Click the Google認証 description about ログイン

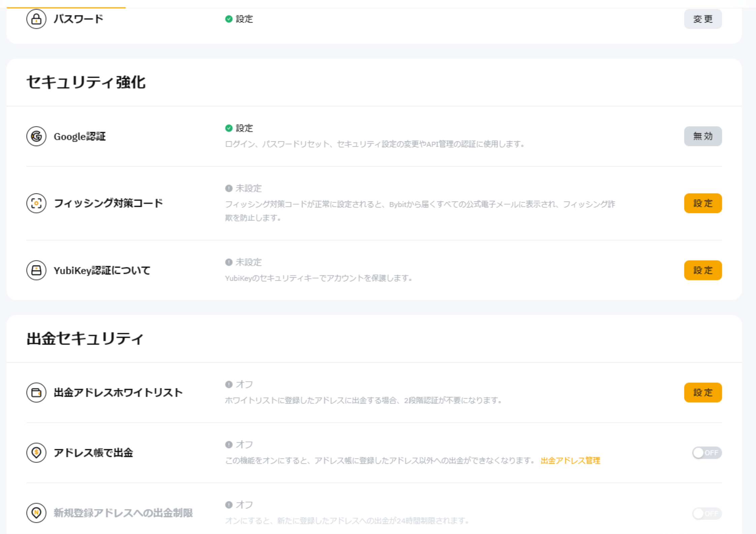tap(375, 144)
